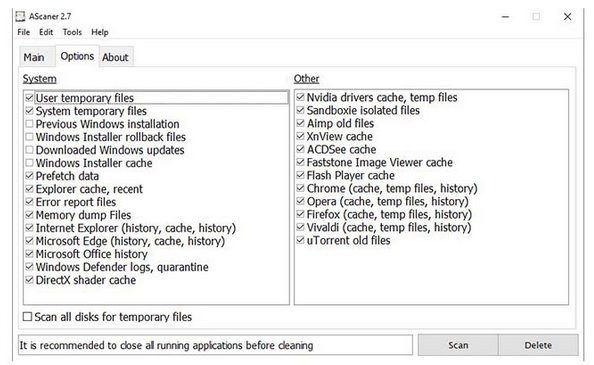
Task: Check Windows Installer rollback files
Action: tap(29, 137)
